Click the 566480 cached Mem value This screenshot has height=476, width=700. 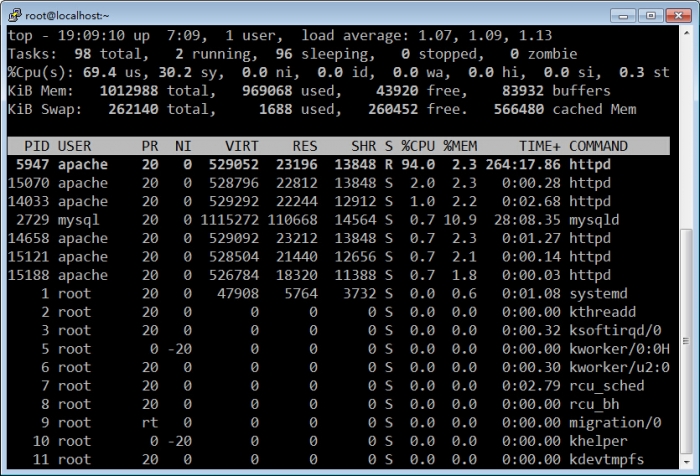(x=519, y=109)
